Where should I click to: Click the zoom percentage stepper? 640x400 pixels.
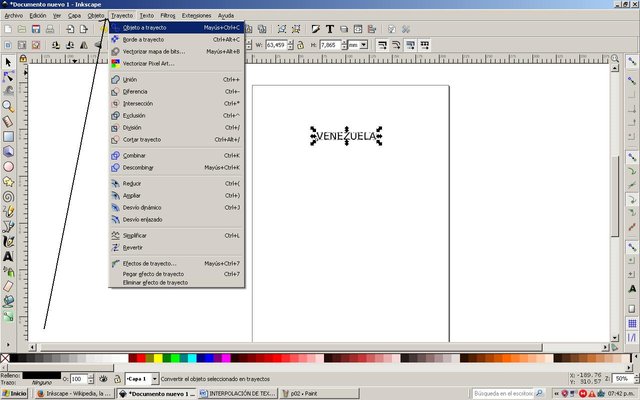click(x=635, y=379)
